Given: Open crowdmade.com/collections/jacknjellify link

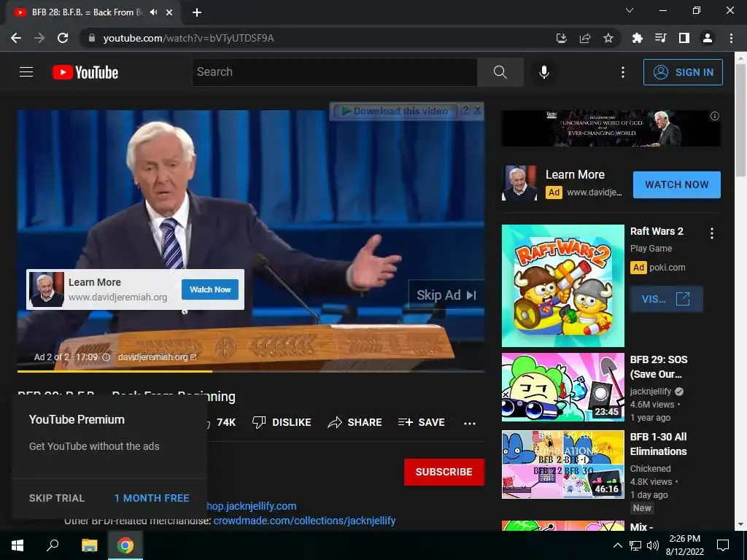Looking at the screenshot, I should [304, 521].
